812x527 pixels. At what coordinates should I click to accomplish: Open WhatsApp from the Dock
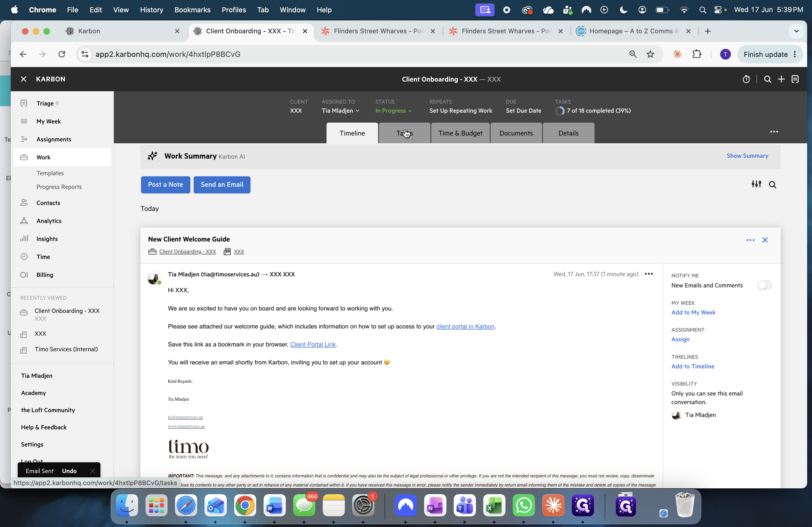[523, 505]
